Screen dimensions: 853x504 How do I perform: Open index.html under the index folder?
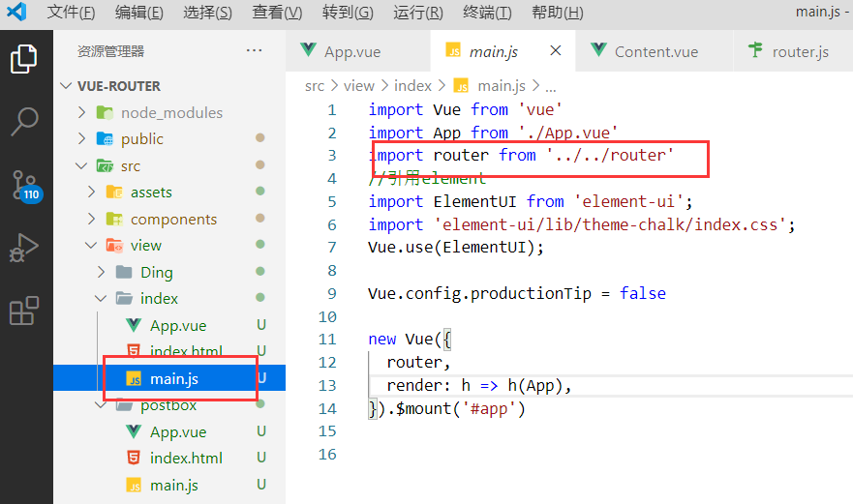point(186,351)
